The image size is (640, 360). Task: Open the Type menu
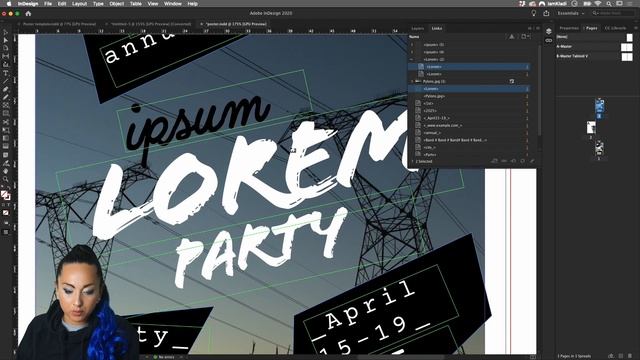click(98, 4)
